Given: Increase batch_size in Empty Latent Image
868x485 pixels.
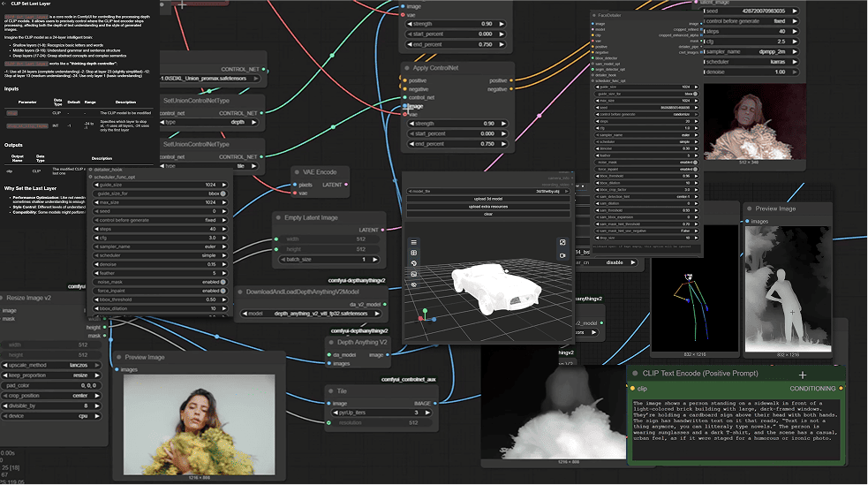Looking at the screenshot, I should [x=374, y=259].
